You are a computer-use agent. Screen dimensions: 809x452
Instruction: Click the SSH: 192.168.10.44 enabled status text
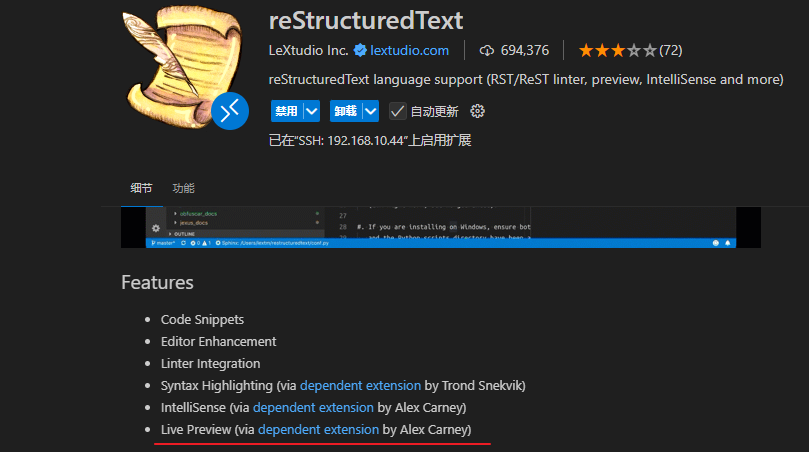pyautogui.click(x=370, y=140)
